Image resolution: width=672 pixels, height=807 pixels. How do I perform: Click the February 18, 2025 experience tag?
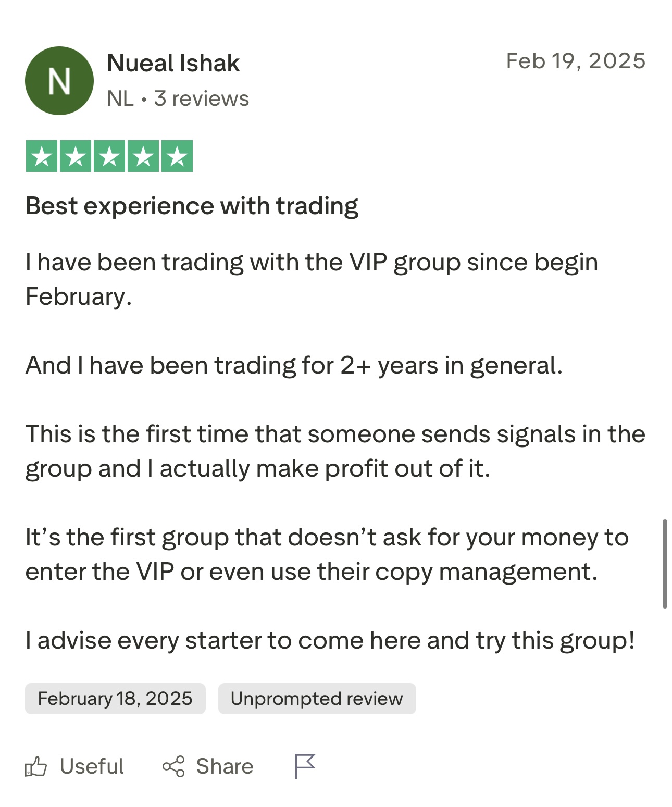pos(115,698)
